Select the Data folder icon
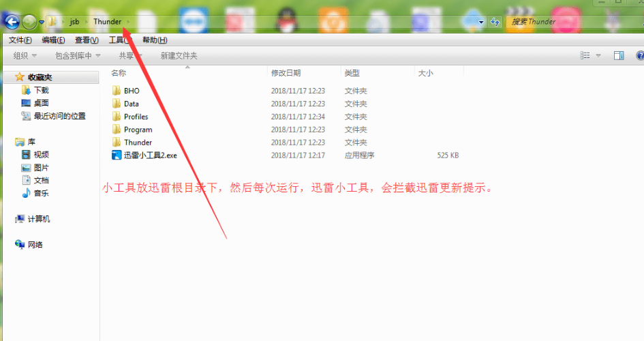Viewport: 644px width, 341px height. (117, 104)
